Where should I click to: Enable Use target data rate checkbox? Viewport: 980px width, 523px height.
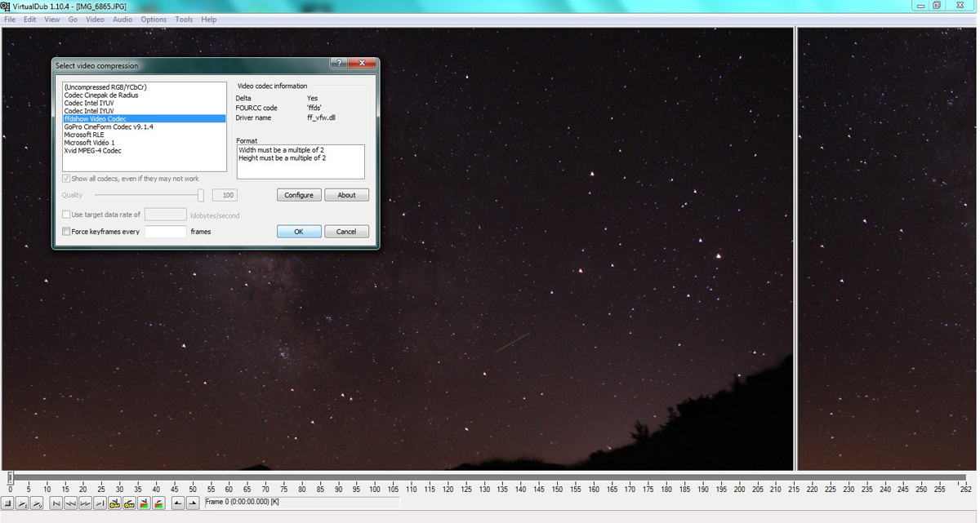pos(66,215)
